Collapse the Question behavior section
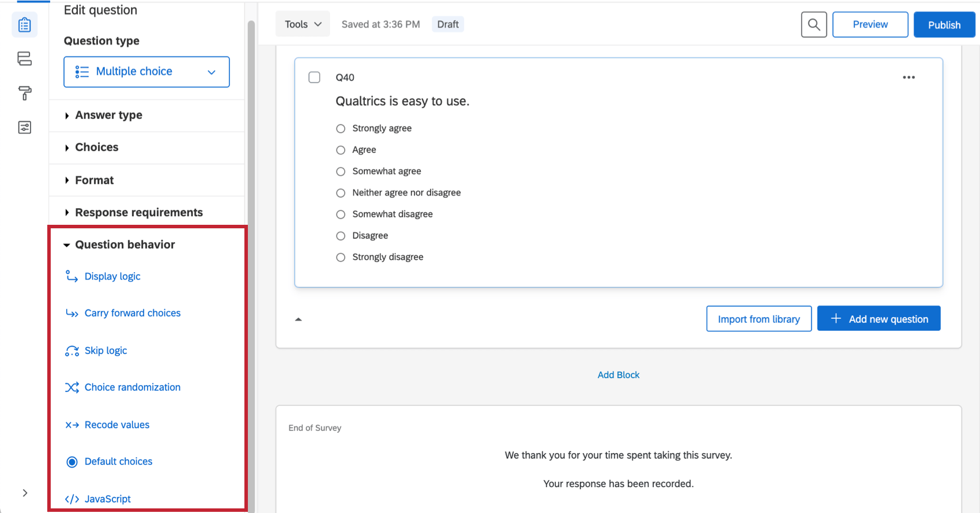Viewport: 980px width, 513px height. (119, 244)
